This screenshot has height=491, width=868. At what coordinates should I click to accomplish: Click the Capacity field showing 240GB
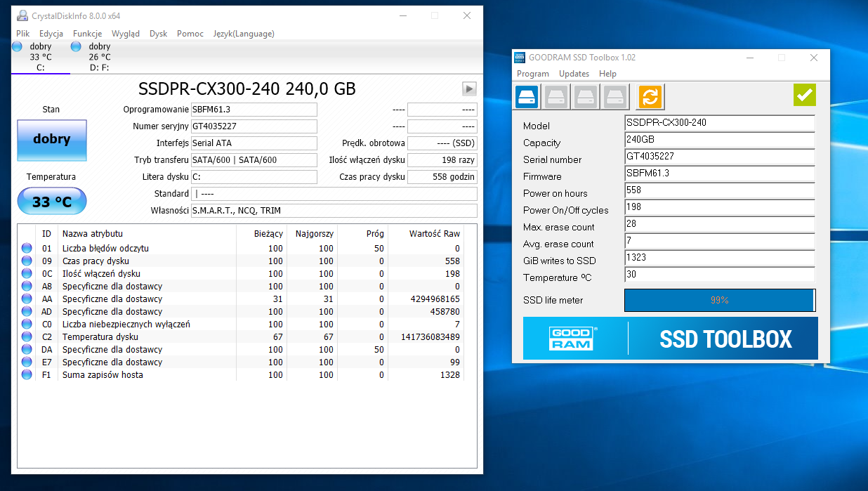coord(720,140)
